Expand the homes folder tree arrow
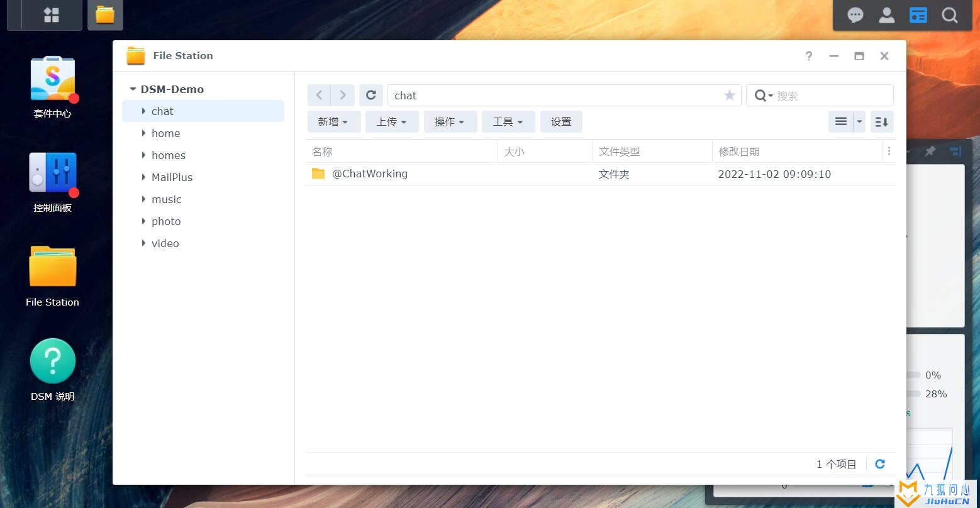Viewport: 980px width, 508px height. (143, 155)
